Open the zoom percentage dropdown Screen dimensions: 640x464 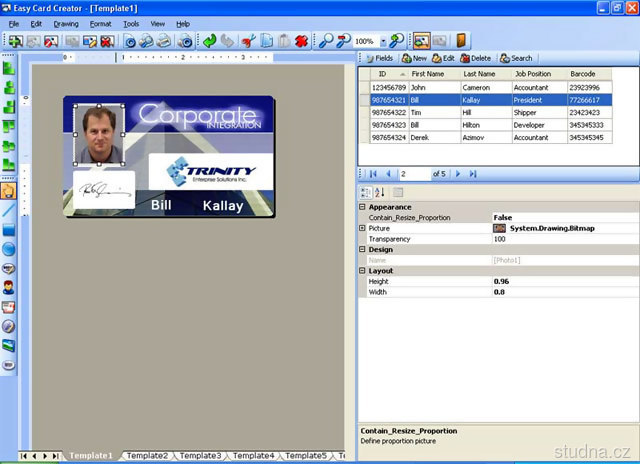click(381, 41)
